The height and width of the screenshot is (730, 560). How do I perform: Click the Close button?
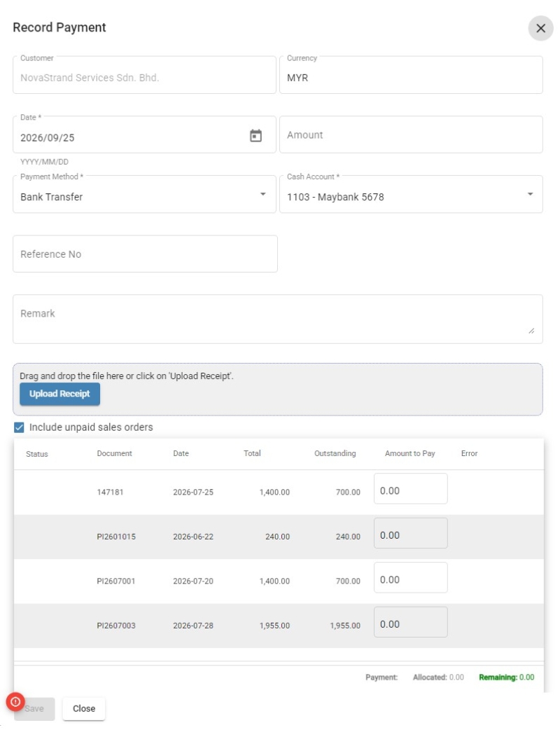pos(84,708)
